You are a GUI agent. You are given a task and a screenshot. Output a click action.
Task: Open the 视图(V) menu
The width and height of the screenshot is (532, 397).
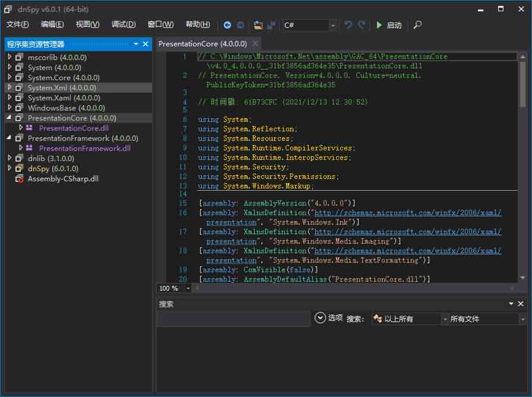[88, 24]
